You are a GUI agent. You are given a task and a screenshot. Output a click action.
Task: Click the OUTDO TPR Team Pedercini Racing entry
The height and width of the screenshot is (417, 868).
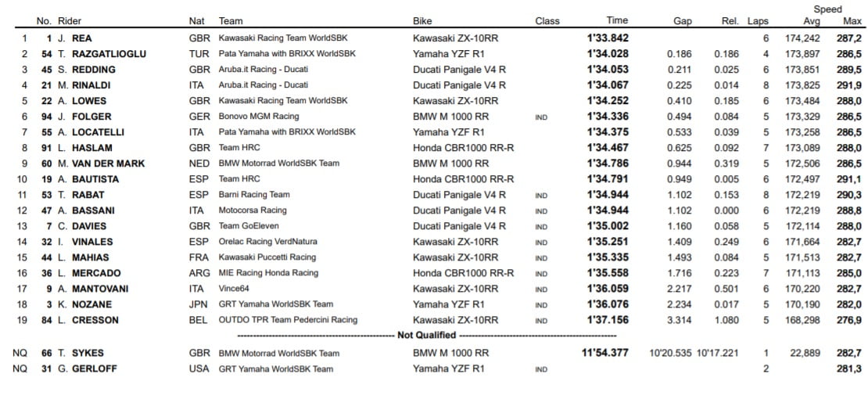click(288, 320)
